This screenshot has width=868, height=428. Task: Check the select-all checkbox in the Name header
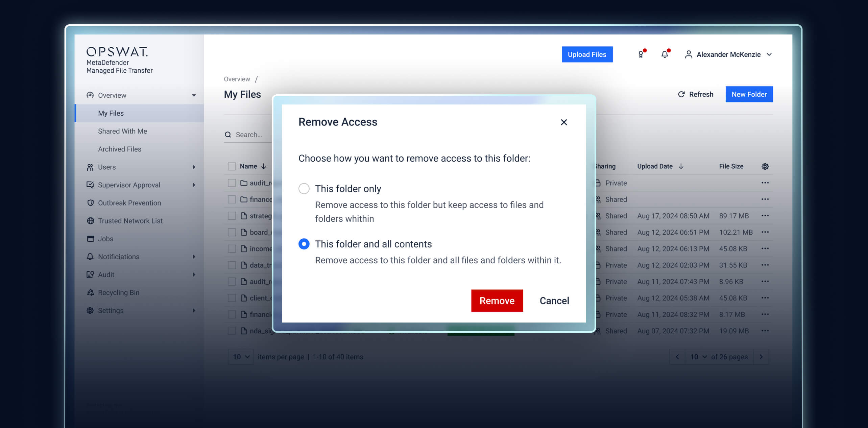(x=232, y=166)
